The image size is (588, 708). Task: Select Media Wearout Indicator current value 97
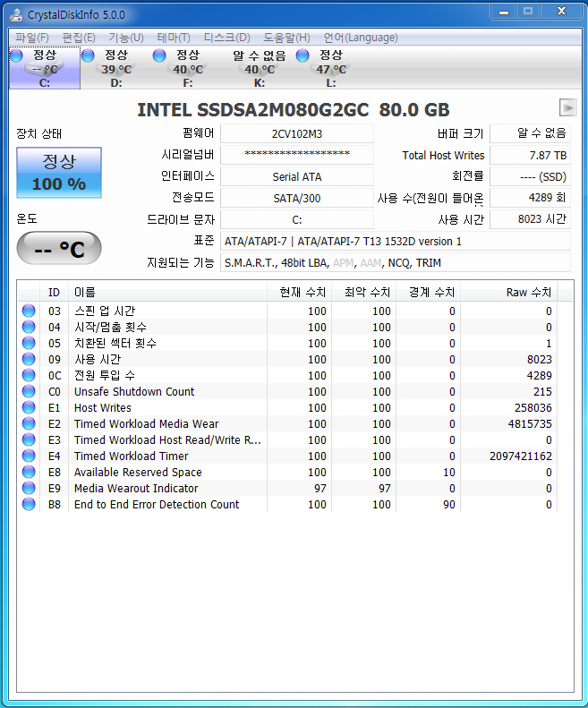(x=320, y=488)
